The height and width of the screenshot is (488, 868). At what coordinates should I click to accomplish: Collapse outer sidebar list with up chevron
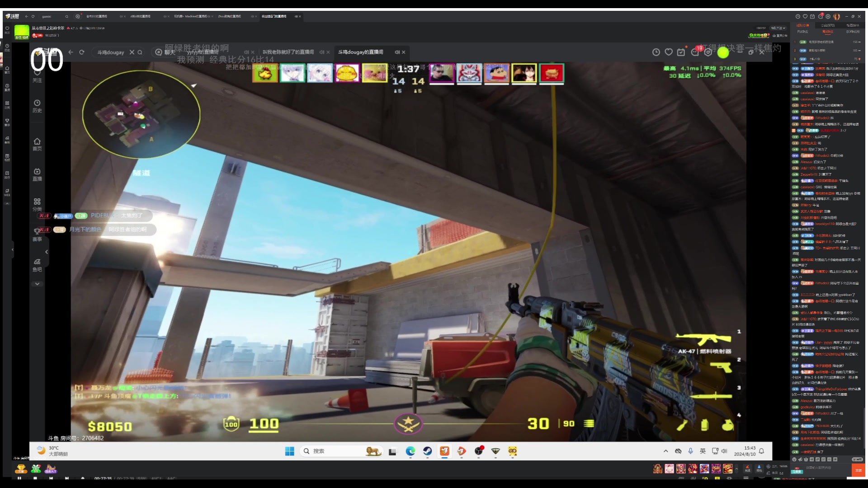point(7,204)
